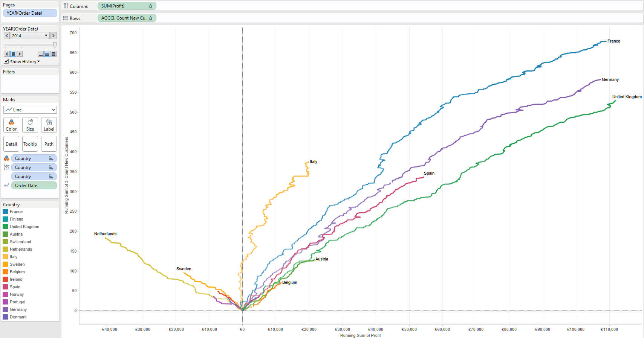644x338 pixels.
Task: Click the color icon beside the first Country pill
Action: 6,158
